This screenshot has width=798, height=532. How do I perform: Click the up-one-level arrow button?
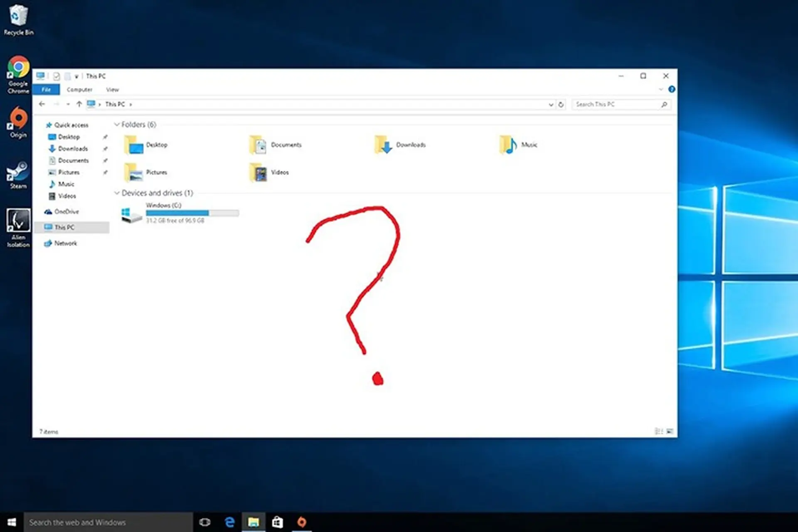click(x=79, y=104)
